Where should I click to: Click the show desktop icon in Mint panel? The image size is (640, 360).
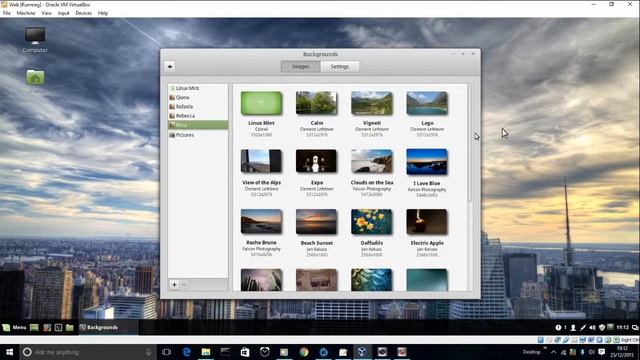click(x=34, y=327)
